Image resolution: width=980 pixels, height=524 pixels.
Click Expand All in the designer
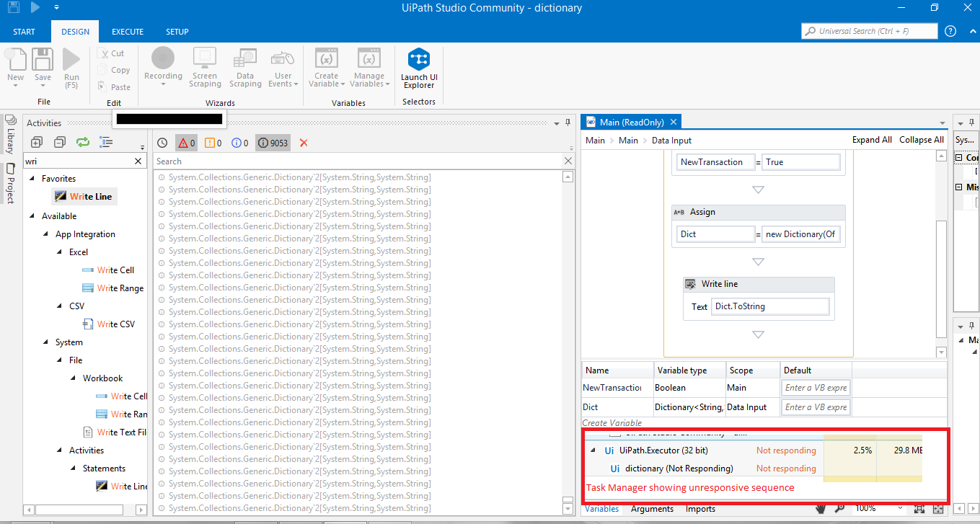[x=871, y=140]
